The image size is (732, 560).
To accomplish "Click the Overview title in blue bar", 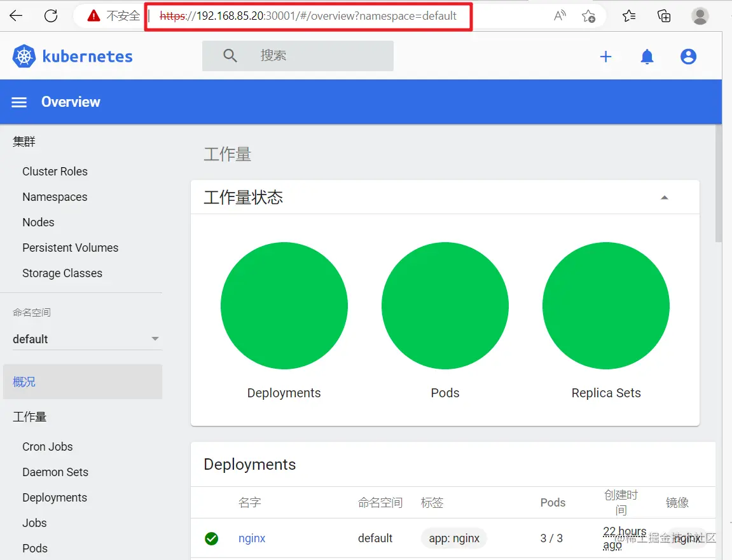I will pos(71,102).
